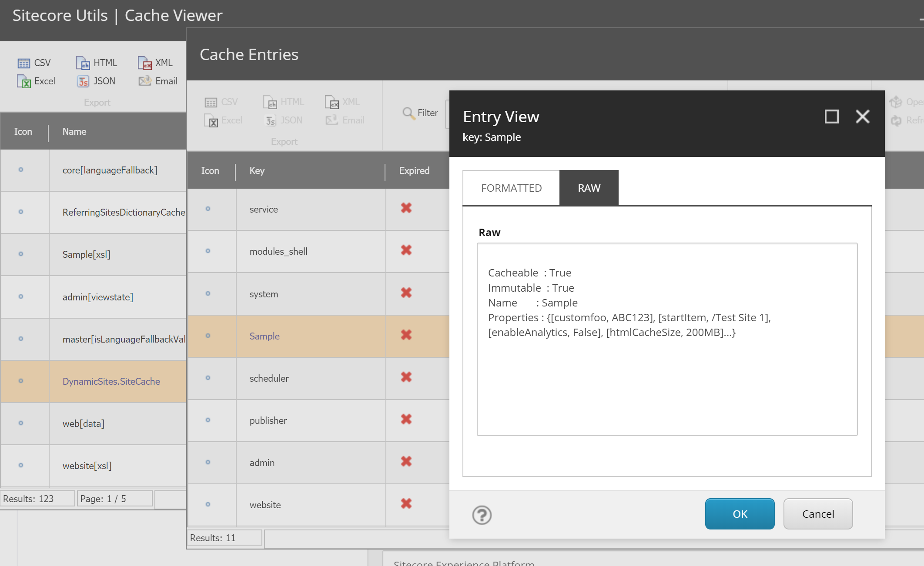Dismiss dialog with Cancel button
The width and height of the screenshot is (924, 566).
point(818,514)
